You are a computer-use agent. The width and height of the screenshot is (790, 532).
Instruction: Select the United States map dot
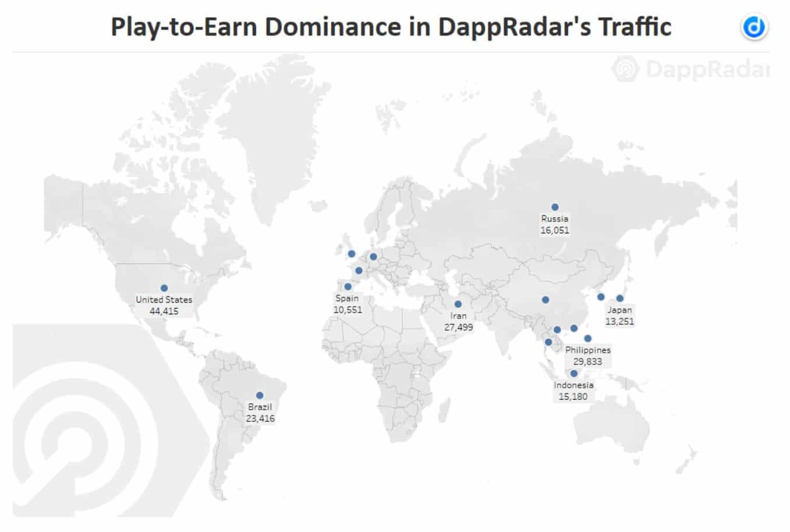tap(164, 288)
